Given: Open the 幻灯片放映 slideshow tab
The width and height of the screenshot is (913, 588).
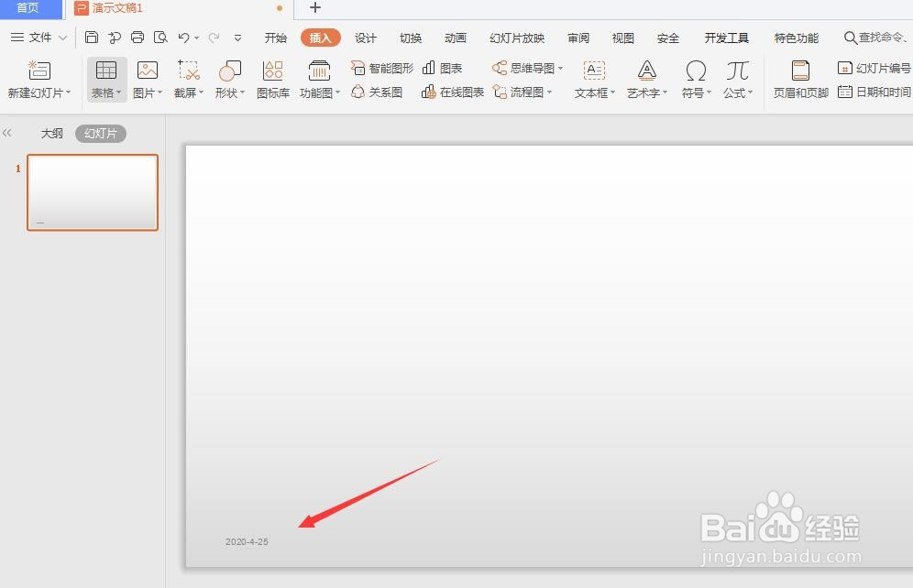Looking at the screenshot, I should (x=517, y=38).
